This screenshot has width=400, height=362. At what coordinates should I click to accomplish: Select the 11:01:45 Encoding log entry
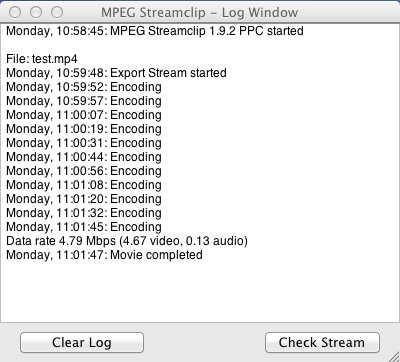pyautogui.click(x=84, y=227)
